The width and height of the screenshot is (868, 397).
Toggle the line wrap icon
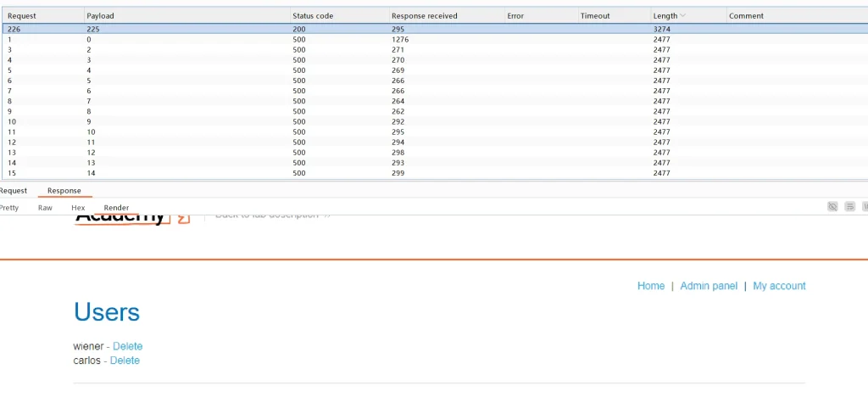849,207
